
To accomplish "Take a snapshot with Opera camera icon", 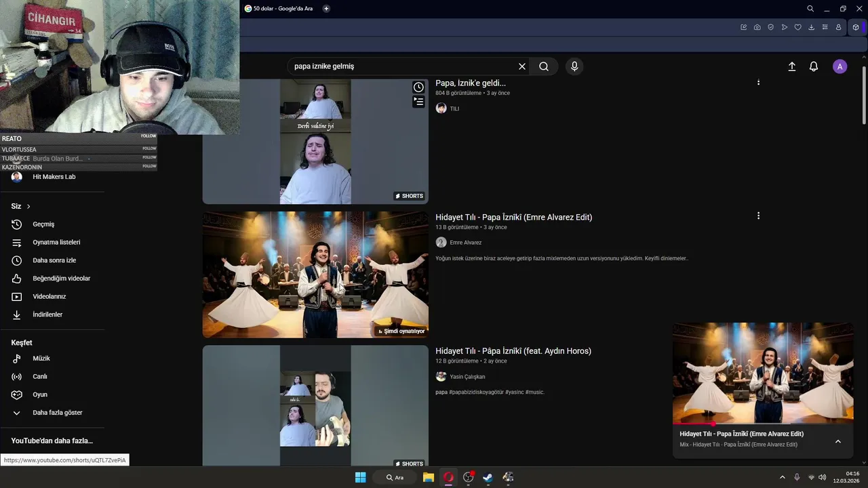I will click(757, 27).
